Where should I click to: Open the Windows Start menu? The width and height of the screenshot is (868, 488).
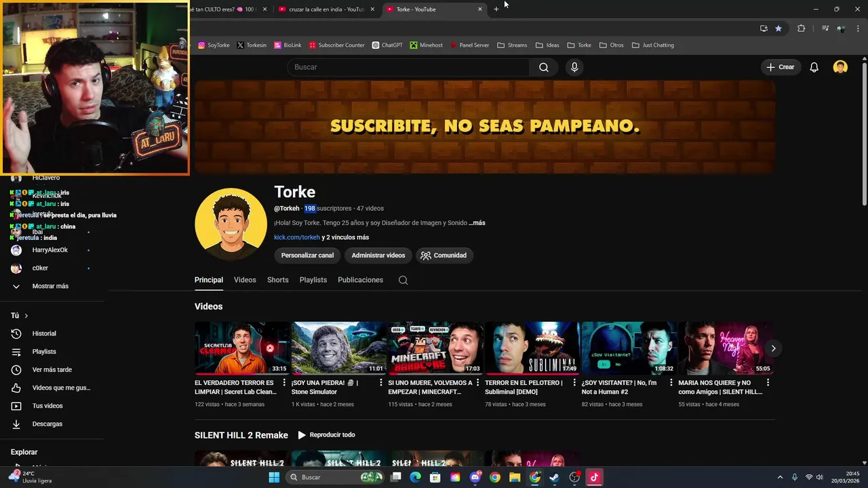pos(274,477)
